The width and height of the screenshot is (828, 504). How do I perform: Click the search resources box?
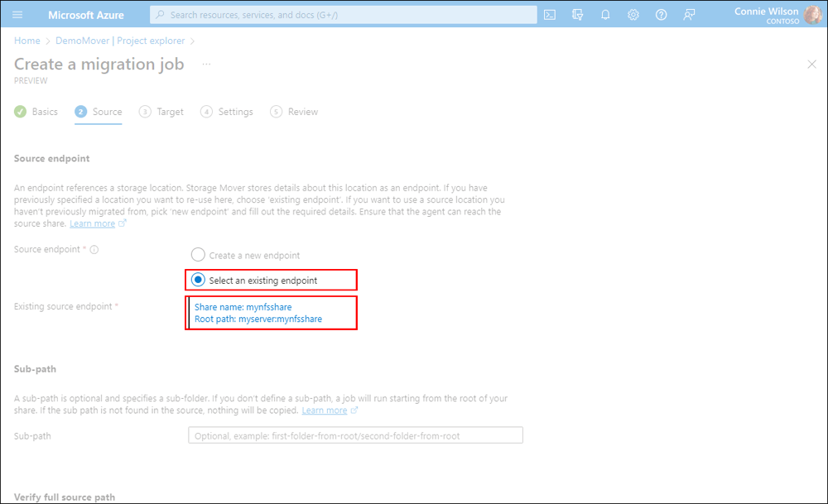(344, 15)
